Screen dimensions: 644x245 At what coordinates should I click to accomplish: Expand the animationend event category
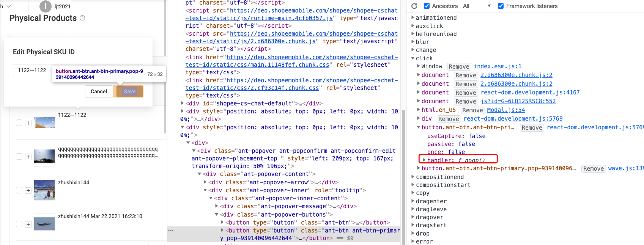tap(413, 17)
